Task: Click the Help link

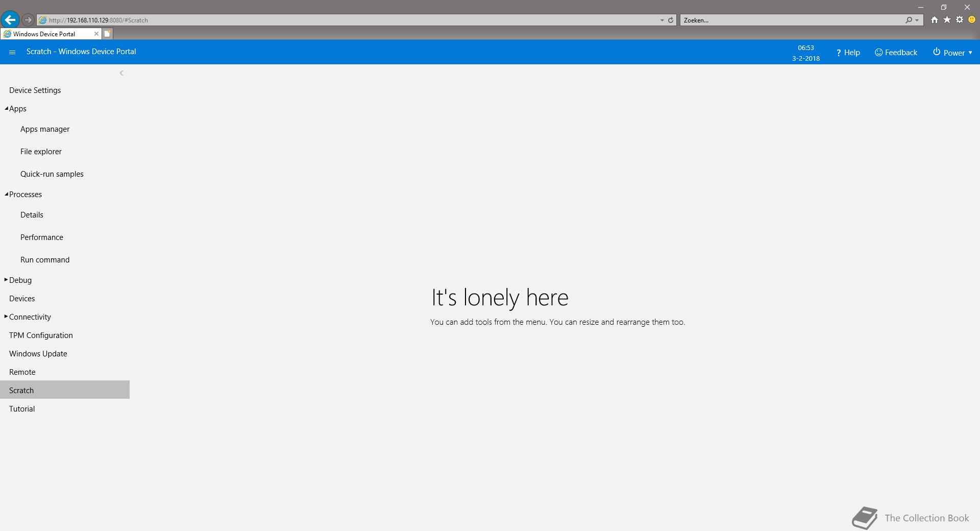Action: click(x=848, y=53)
